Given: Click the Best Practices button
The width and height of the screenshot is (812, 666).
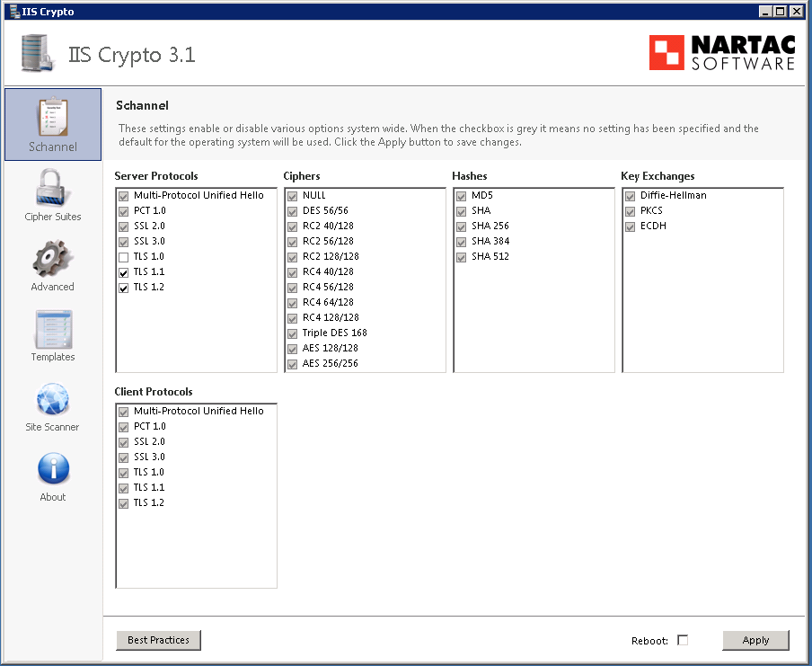Looking at the screenshot, I should 158,640.
